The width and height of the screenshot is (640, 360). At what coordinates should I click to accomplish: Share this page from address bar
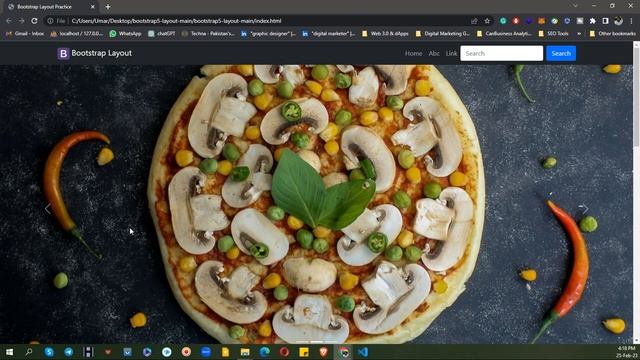474,21
